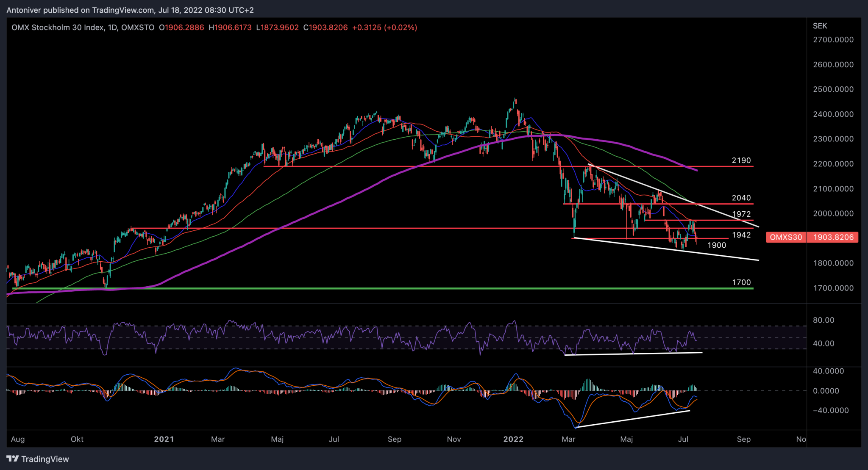868x470 pixels.
Task: Click the 2500.0000 price axis label
Action: click(x=833, y=89)
